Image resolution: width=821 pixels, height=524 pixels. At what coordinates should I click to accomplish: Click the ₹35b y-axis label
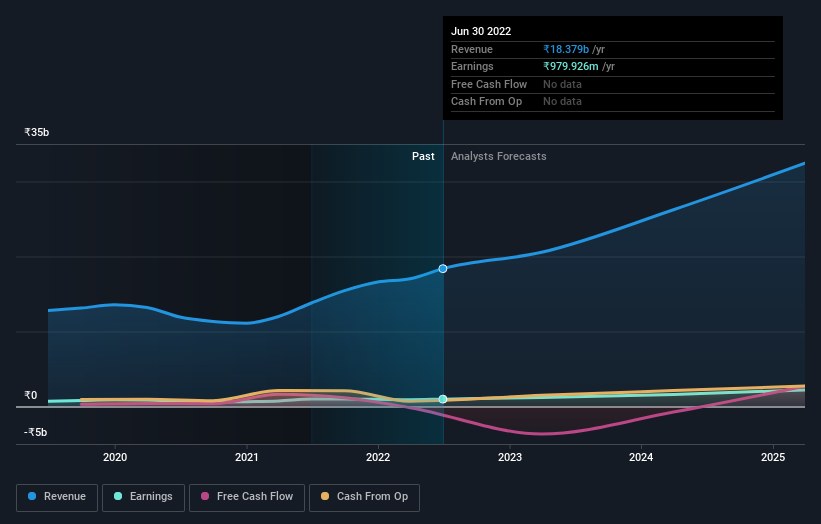[x=37, y=132]
